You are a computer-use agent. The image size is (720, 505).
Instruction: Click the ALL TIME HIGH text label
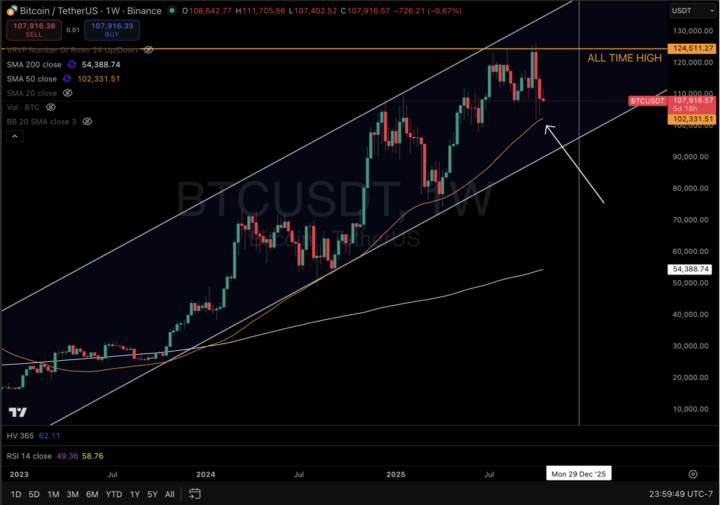click(624, 58)
